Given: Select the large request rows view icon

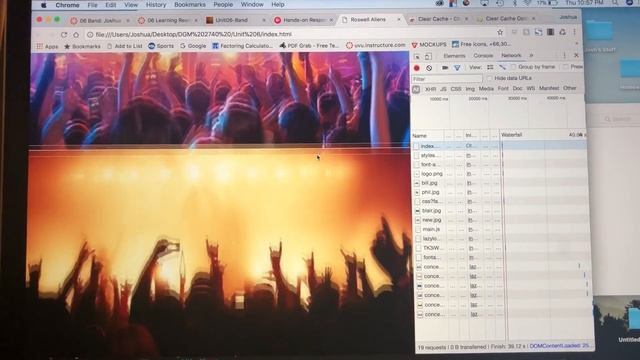Looking at the screenshot, I should point(490,67).
